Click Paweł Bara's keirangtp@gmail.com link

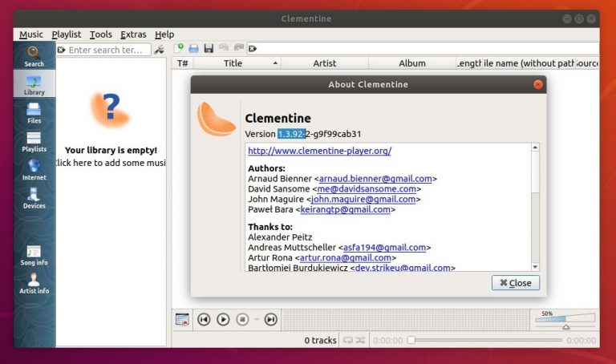345,209
